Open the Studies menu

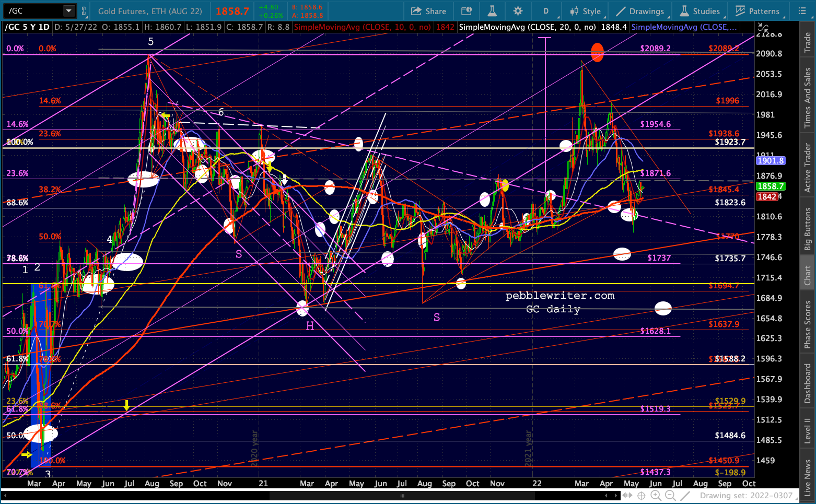pos(700,11)
